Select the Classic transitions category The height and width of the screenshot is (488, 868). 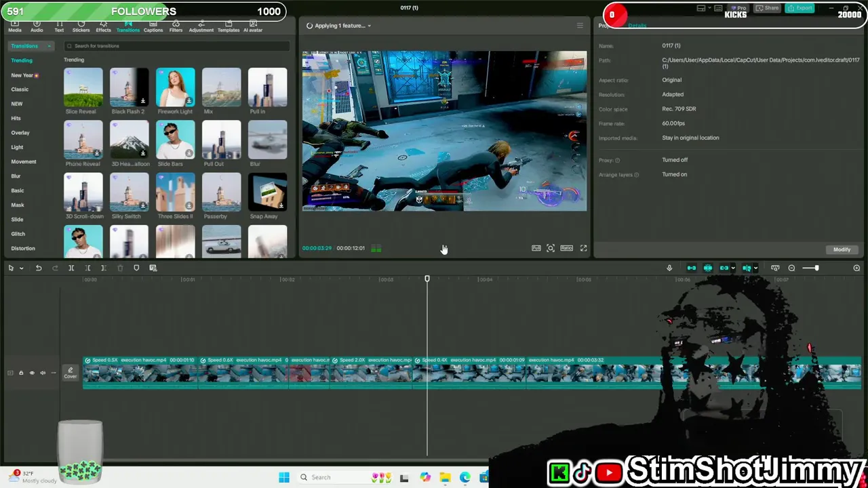click(20, 89)
